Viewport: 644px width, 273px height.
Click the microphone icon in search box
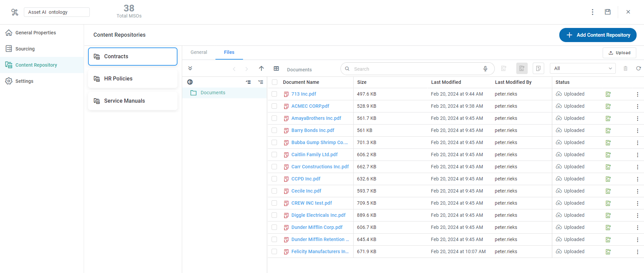coord(485,69)
